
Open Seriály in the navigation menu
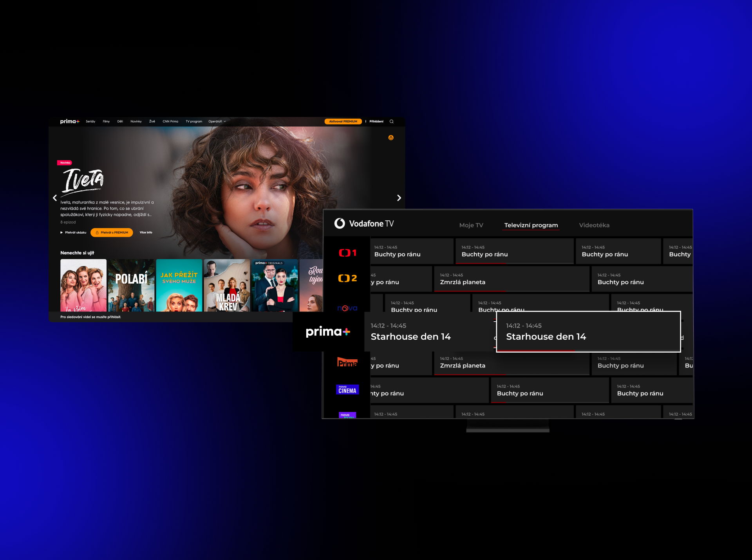[90, 121]
